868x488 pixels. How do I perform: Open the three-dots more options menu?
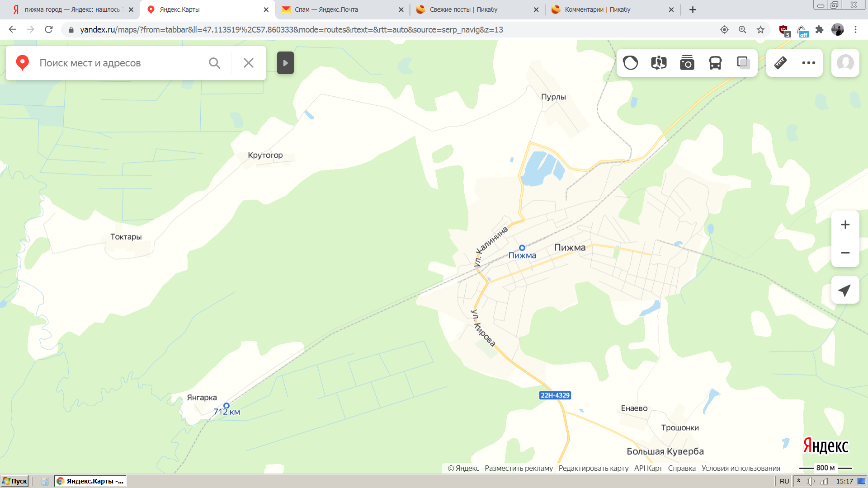[x=808, y=63]
